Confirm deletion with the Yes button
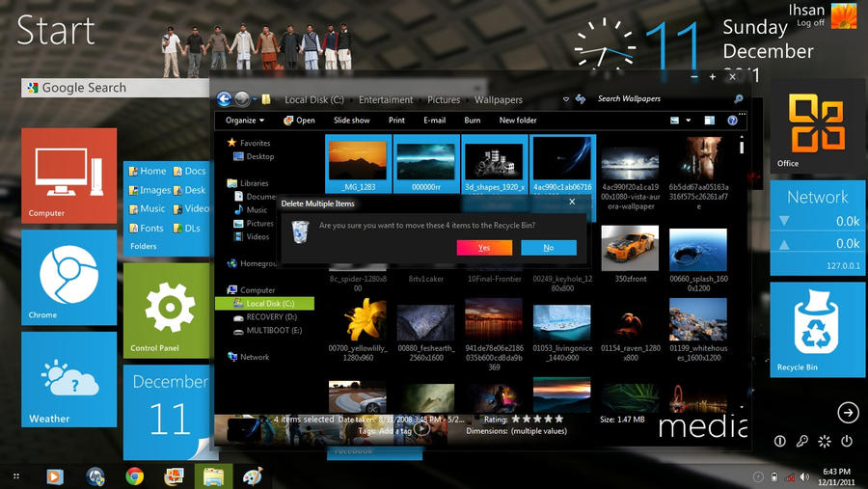 tap(484, 248)
